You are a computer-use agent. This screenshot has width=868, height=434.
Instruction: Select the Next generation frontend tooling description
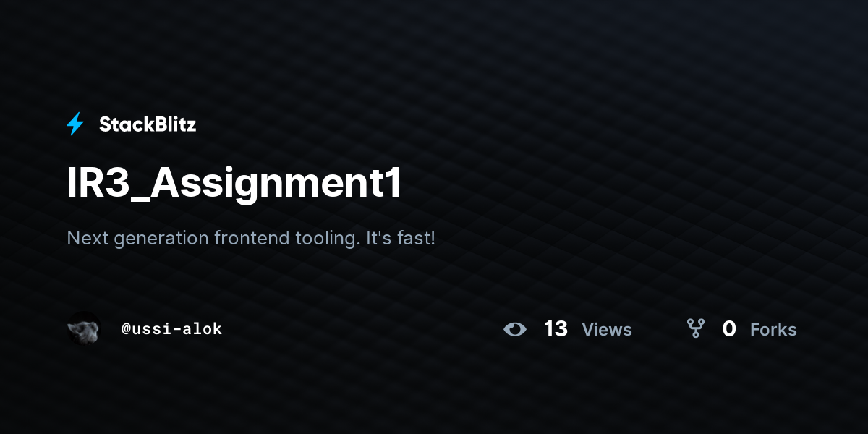point(251,238)
